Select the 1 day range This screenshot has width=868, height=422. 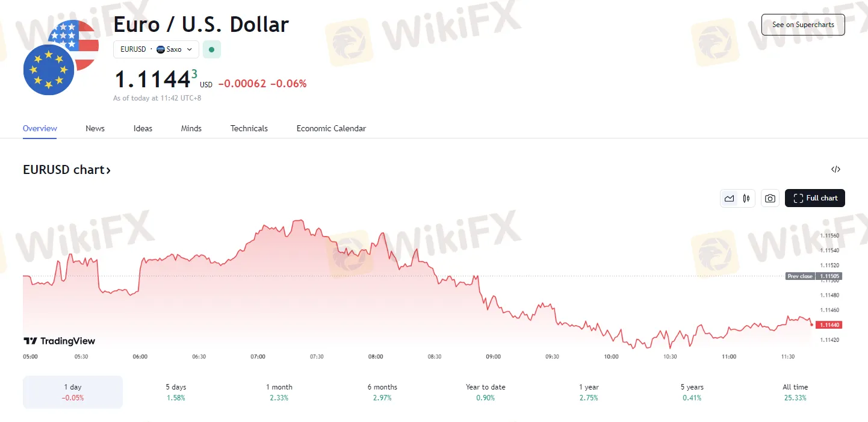click(73, 392)
